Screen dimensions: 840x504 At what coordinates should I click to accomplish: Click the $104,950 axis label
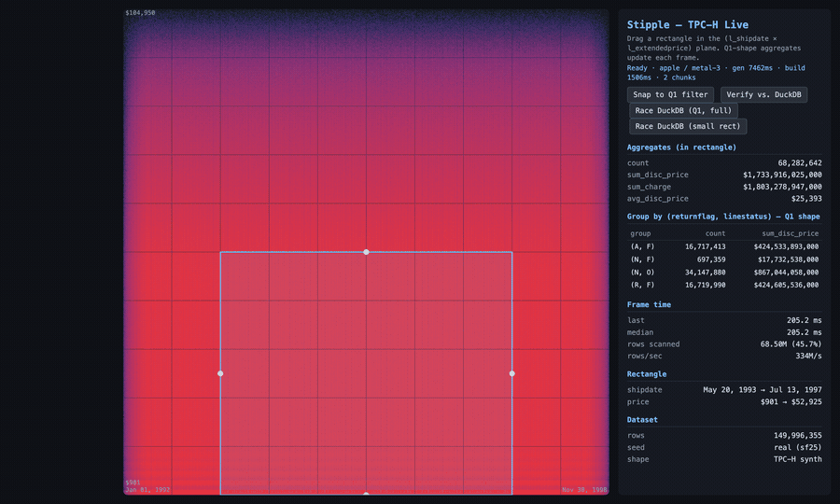pos(140,13)
